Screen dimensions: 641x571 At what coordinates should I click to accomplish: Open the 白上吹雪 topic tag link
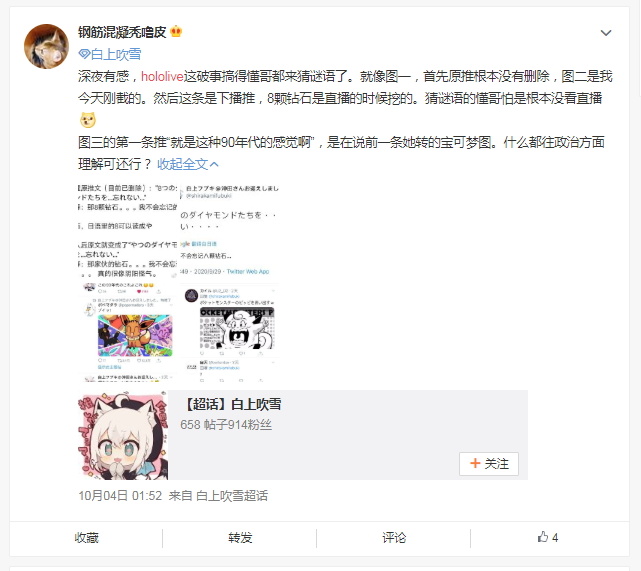115,54
